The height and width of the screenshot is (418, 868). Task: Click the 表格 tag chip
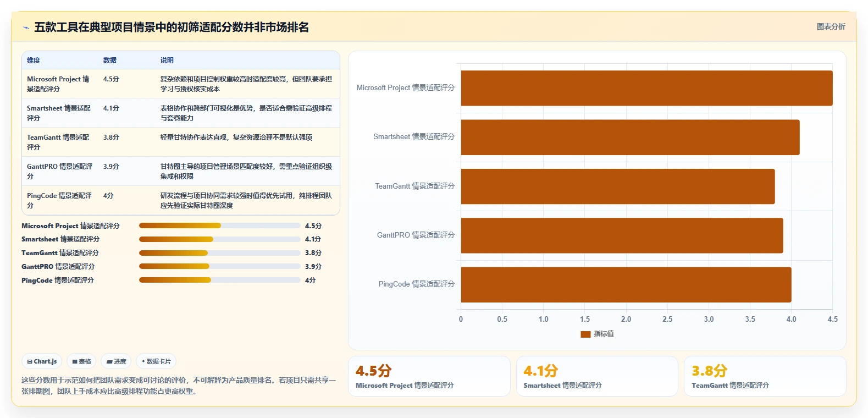[x=81, y=361]
